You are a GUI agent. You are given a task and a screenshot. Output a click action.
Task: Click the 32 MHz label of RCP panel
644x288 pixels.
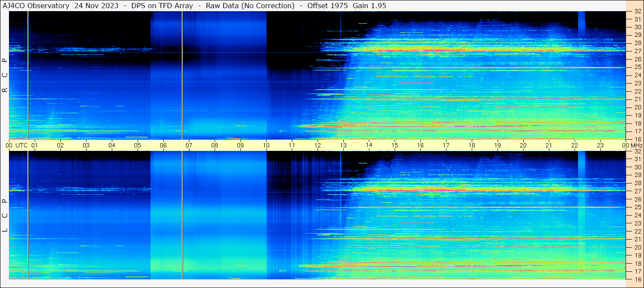click(x=637, y=12)
